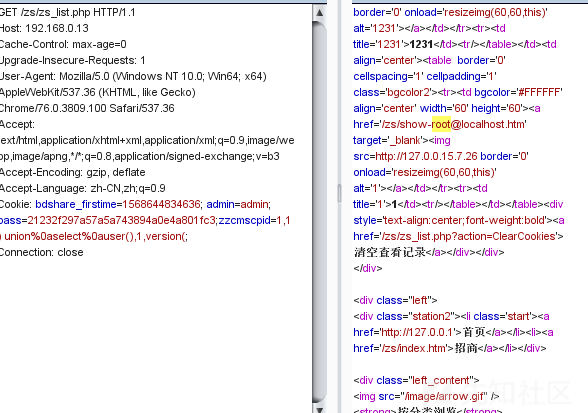Click the alt='1231' response line

[x=429, y=28]
